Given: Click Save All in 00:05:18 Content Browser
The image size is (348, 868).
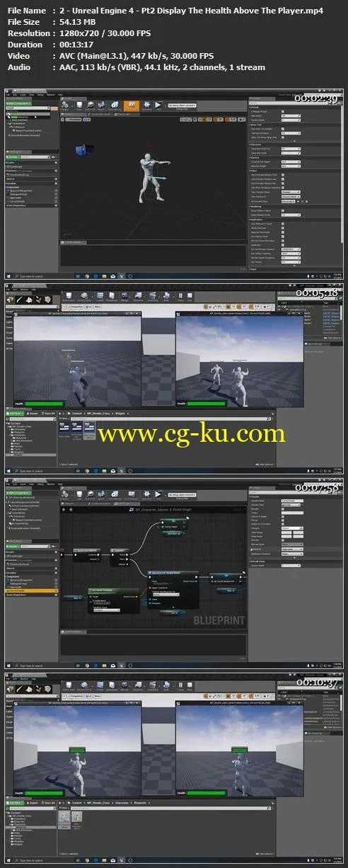Looking at the screenshot, I should 48,413.
